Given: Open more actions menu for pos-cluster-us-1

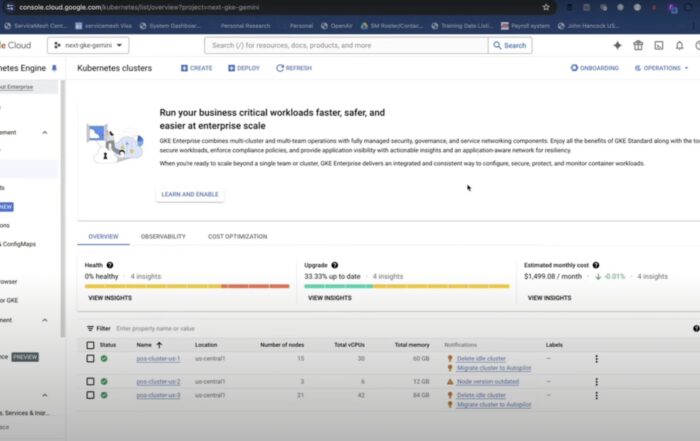Looking at the screenshot, I should [596, 359].
